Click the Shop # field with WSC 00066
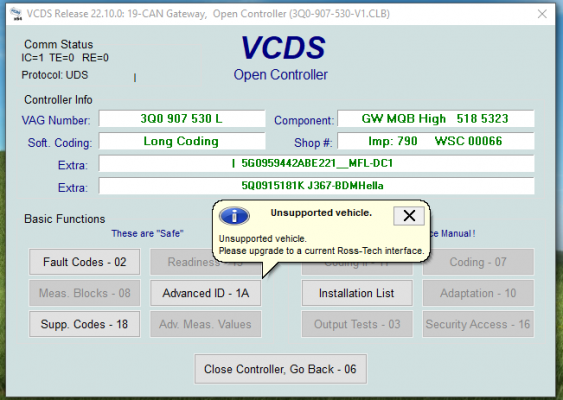This screenshot has width=563, height=400. tap(436, 141)
